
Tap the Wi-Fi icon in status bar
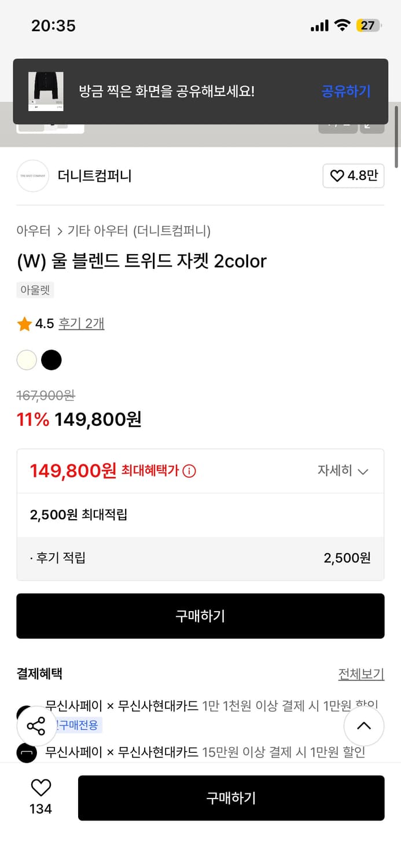click(341, 25)
